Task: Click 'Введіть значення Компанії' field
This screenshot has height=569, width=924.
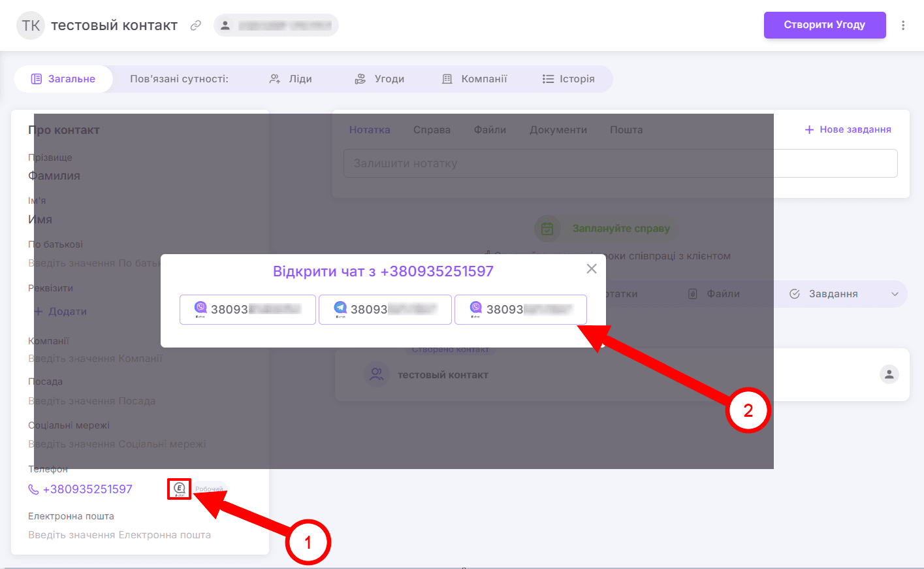Action: coord(95,359)
